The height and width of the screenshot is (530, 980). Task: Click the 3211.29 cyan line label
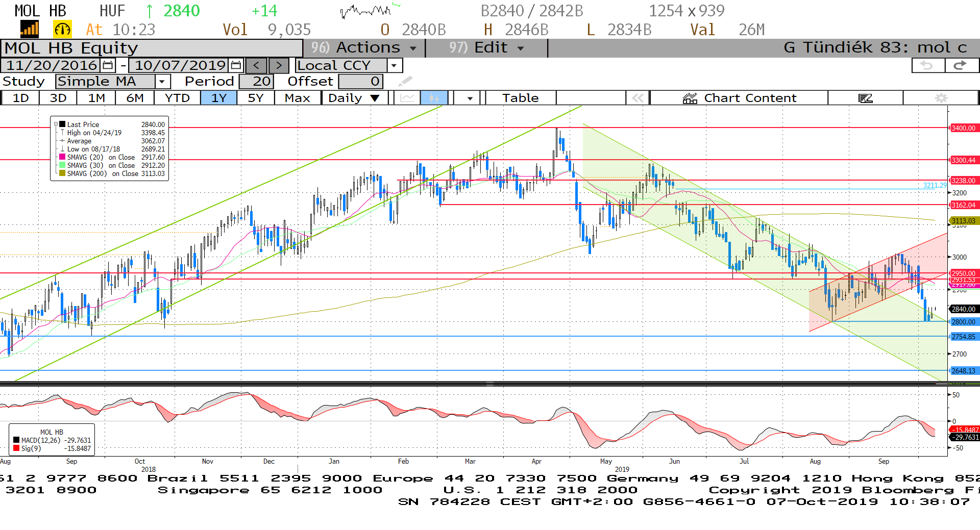[935, 185]
